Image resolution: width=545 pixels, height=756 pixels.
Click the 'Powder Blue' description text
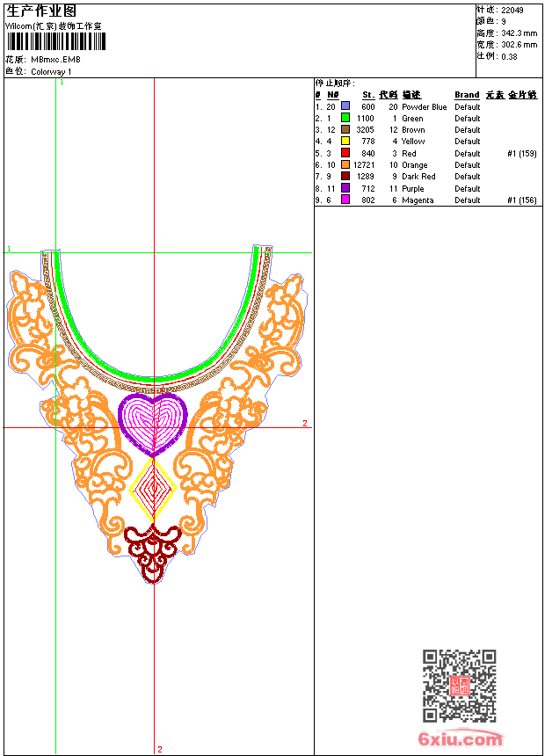425,107
